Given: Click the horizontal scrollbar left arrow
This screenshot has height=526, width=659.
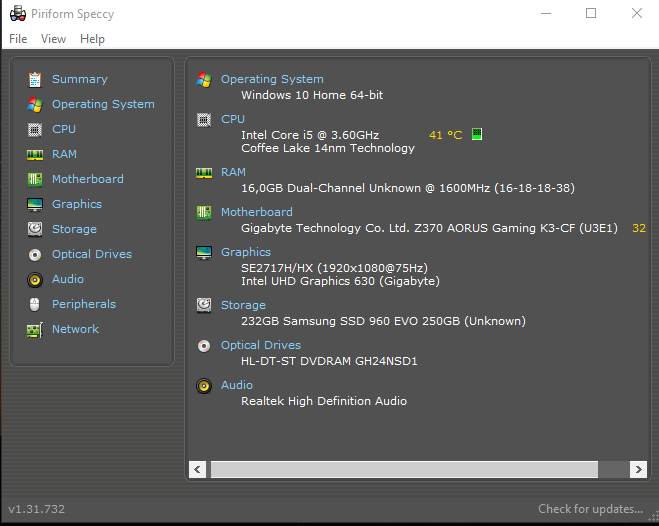Looking at the screenshot, I should tap(198, 469).
